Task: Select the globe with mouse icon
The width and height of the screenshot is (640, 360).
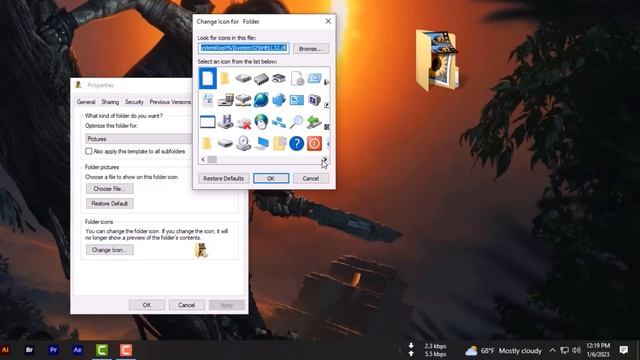Action: tap(261, 122)
